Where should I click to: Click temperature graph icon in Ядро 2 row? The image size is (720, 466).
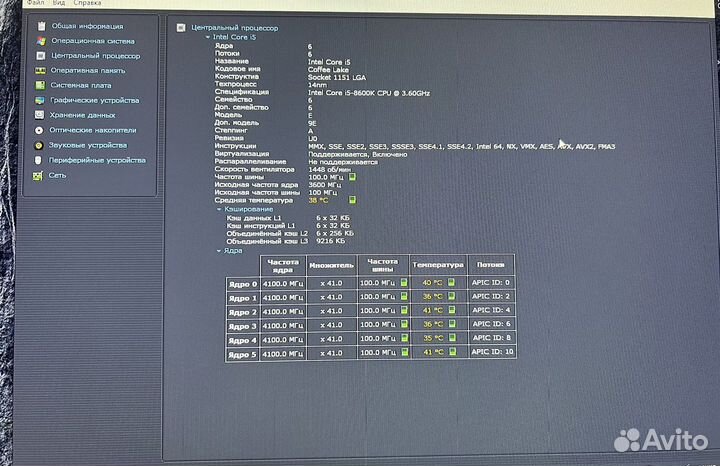(x=452, y=310)
